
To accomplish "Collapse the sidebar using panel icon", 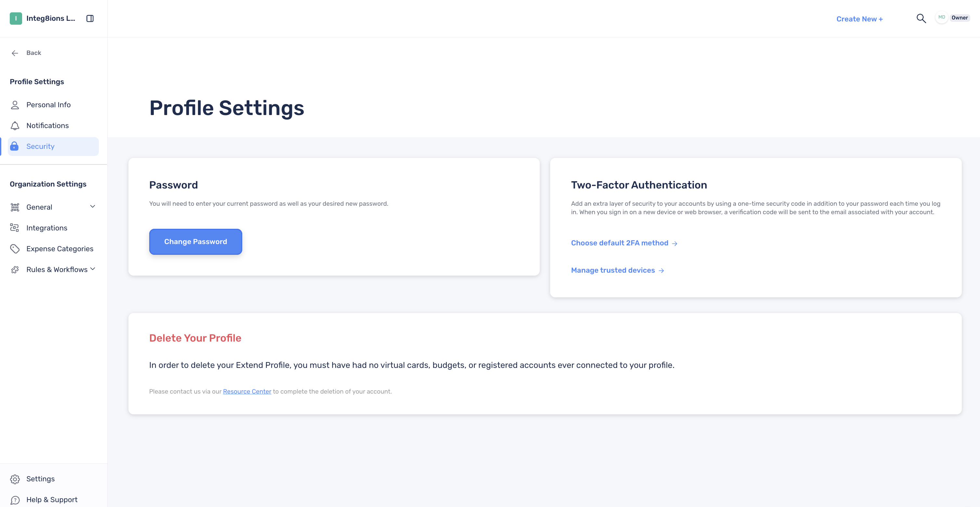I will (90, 18).
